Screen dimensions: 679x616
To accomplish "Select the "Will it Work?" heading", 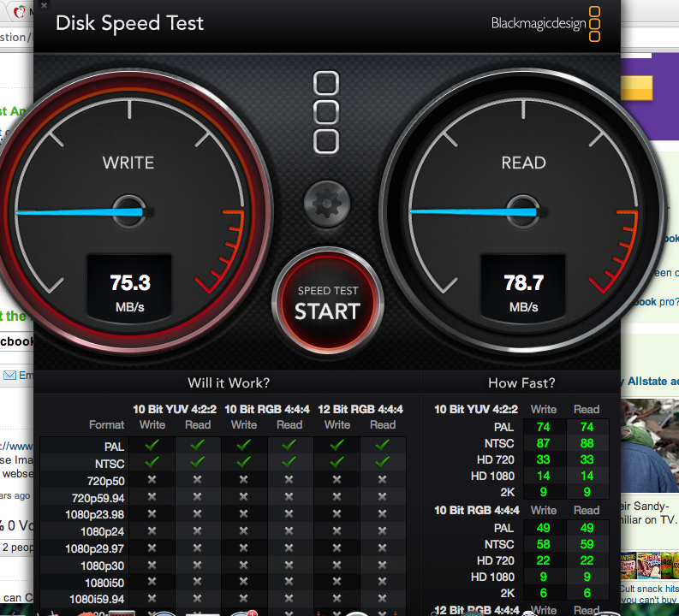I will pos(229,382).
